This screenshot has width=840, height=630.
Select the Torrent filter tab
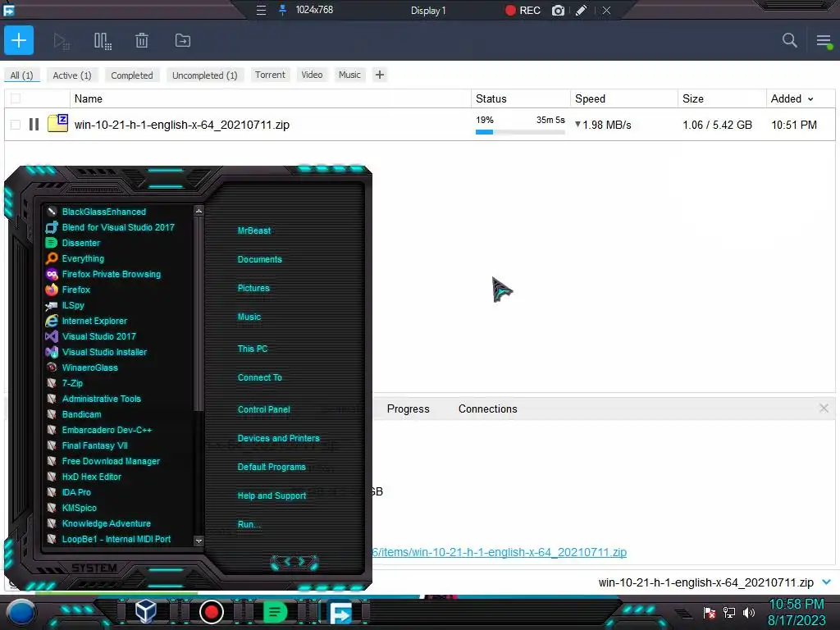coord(270,75)
